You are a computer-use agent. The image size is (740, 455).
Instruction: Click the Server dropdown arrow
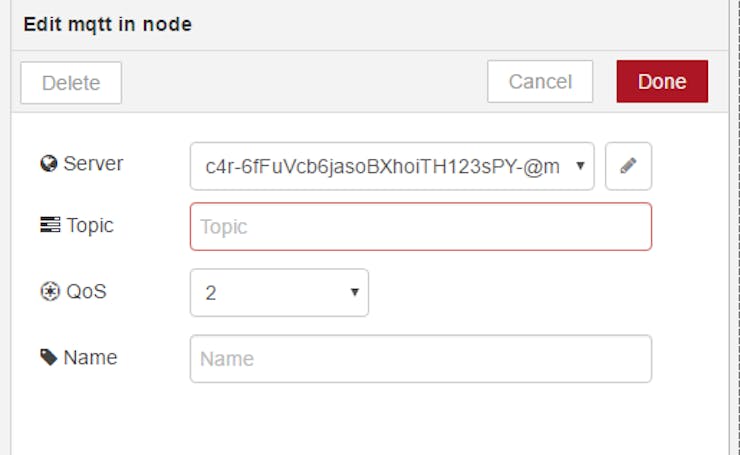pos(580,166)
